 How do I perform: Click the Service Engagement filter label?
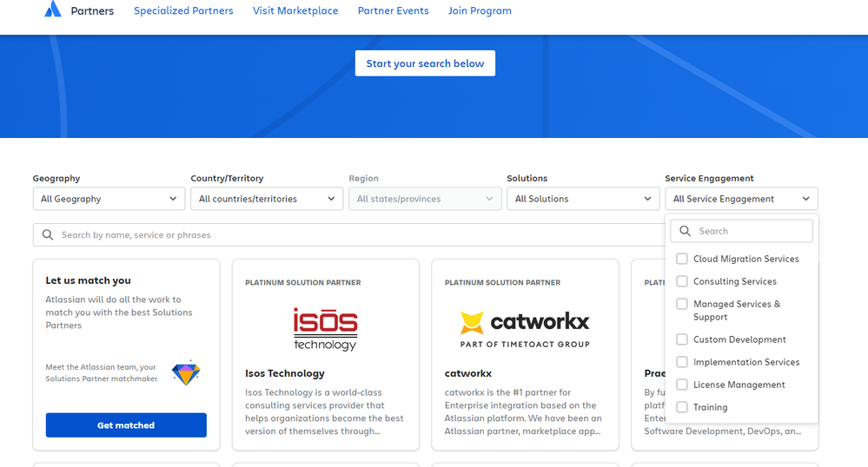pos(709,178)
